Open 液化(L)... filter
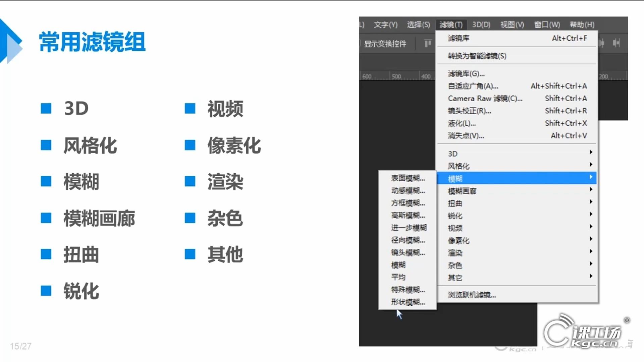Viewport: 644px width, 362px height. coord(517,123)
